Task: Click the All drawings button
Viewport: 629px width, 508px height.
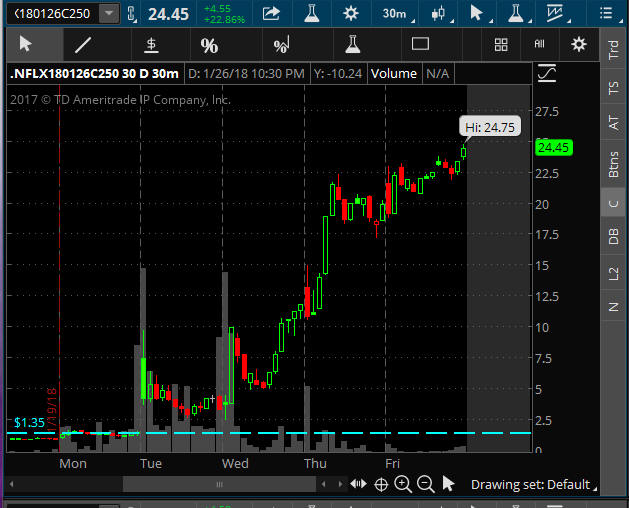Action: pos(540,44)
